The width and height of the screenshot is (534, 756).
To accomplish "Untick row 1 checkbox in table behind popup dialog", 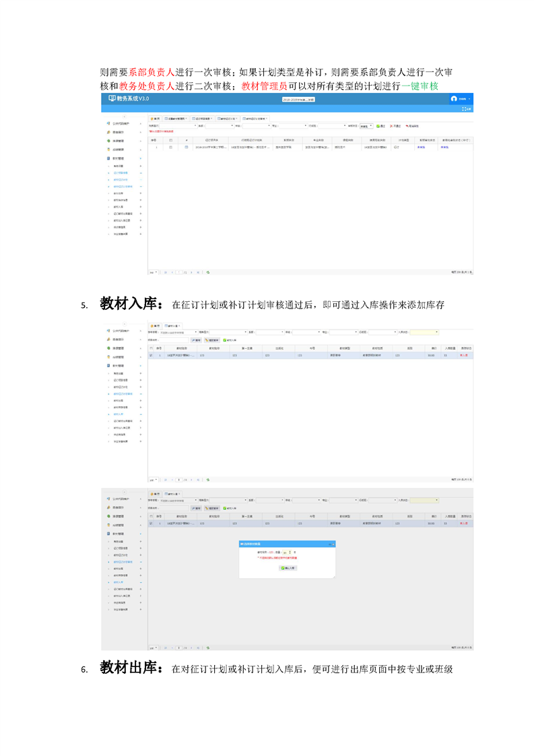I will [152, 523].
